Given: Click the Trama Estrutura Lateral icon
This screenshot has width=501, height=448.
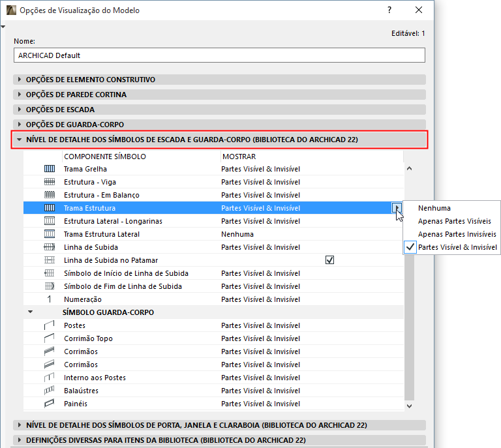Looking at the screenshot, I should coord(49,234).
